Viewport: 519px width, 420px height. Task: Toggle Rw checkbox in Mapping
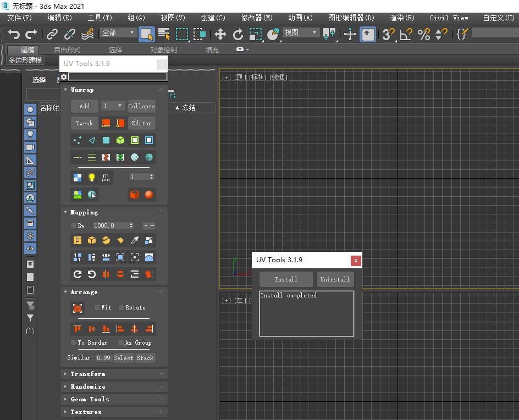pos(74,225)
